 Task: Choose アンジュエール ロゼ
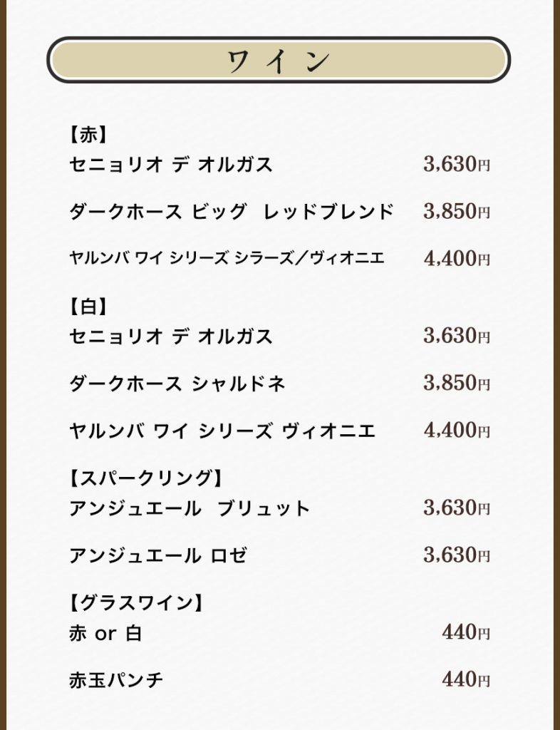[x=158, y=555]
